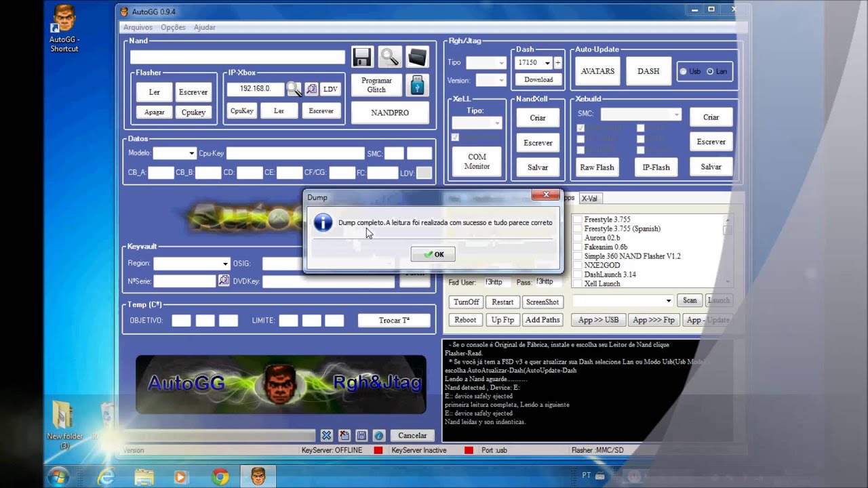
Task: Open the Arquivos menu
Action: coord(138,27)
